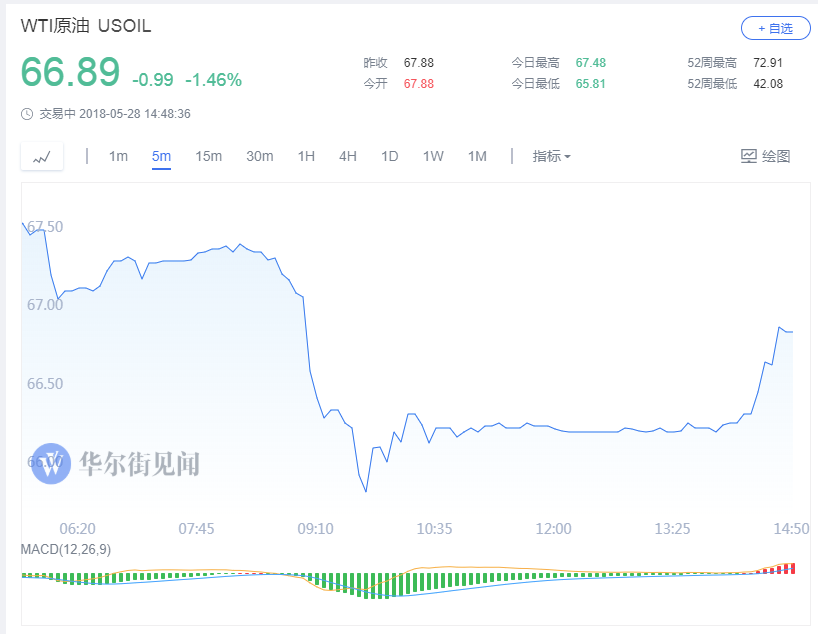Click the current price 66.89
Viewport: 818px width, 634px height.
click(x=70, y=72)
